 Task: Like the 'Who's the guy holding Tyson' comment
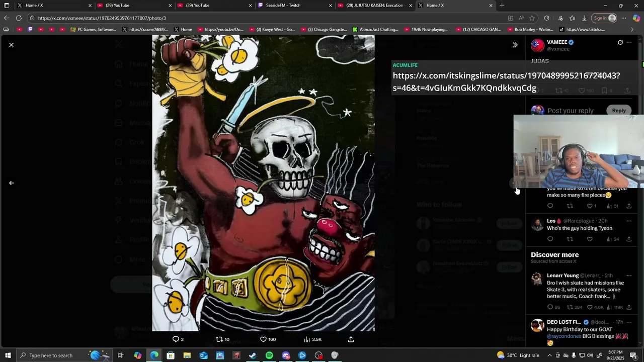coord(590,239)
